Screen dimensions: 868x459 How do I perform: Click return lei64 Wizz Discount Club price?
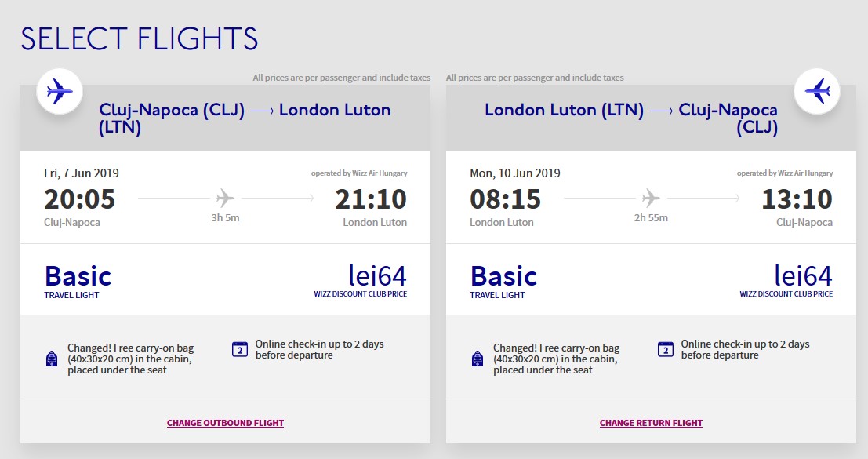click(786, 281)
